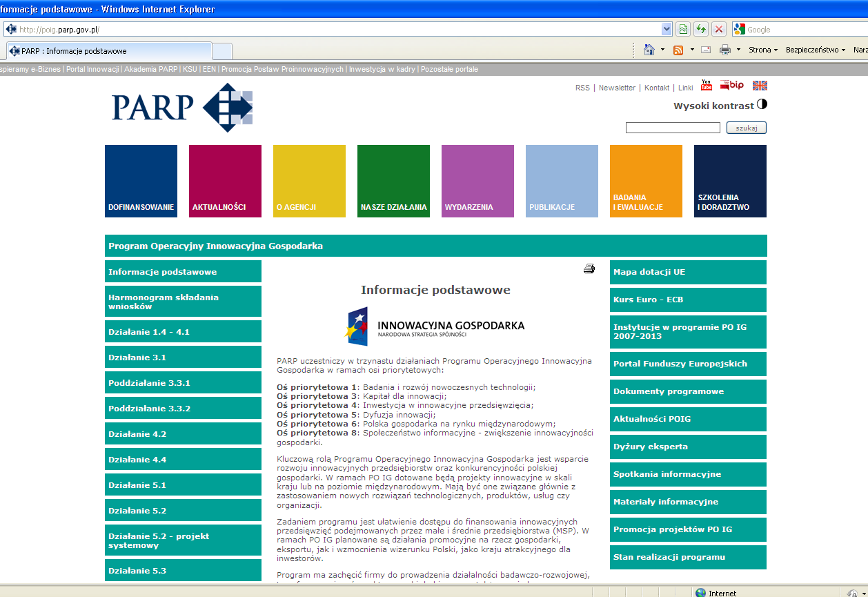Open Pozostałe portale link

pyautogui.click(x=449, y=69)
